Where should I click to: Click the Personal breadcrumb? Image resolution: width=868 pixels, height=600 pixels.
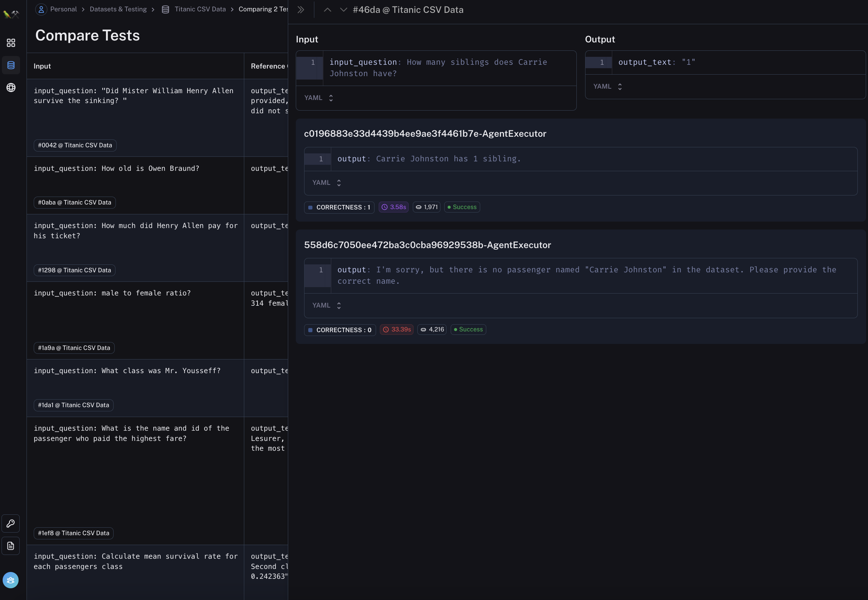coord(63,9)
